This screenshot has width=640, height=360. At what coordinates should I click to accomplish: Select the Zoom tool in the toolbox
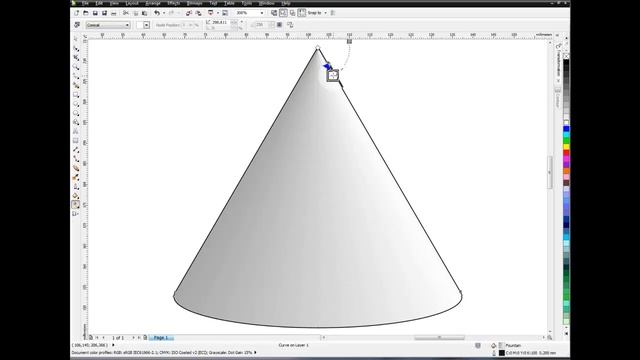click(x=76, y=67)
